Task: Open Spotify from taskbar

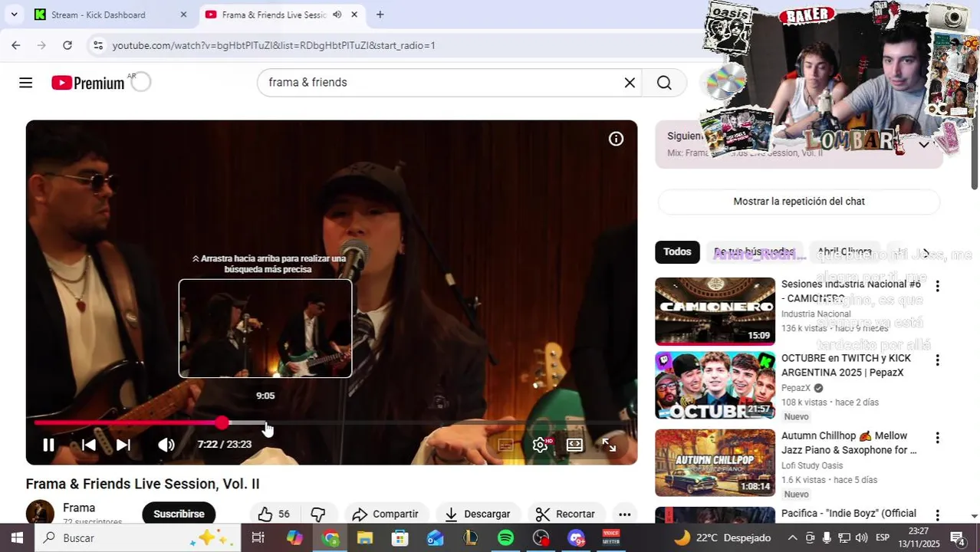Action: coord(505,538)
